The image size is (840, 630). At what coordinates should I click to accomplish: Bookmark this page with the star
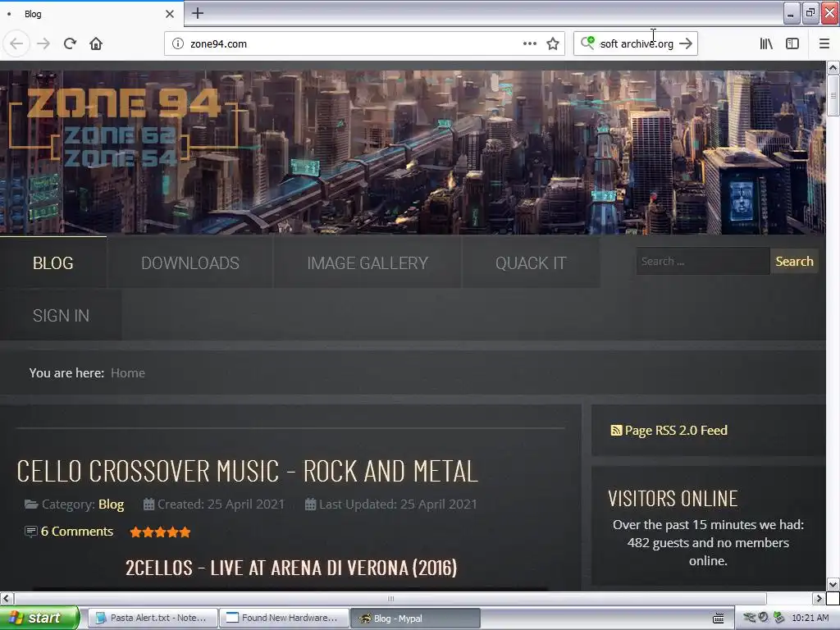coord(553,43)
